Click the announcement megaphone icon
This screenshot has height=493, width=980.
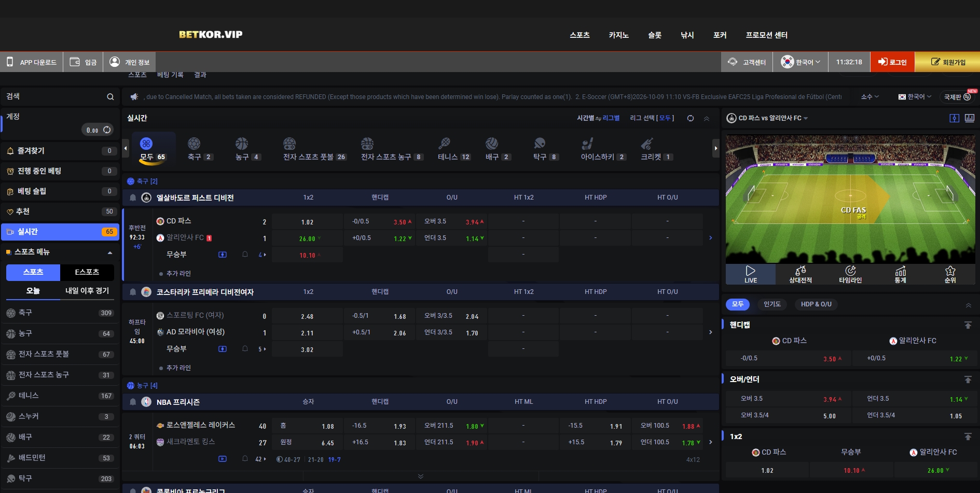[134, 97]
